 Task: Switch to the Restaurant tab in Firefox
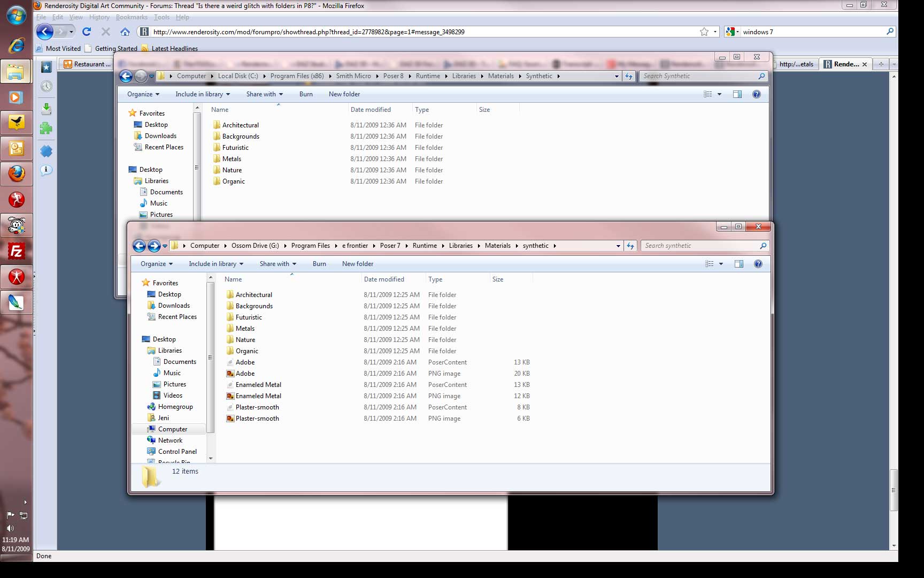(x=87, y=64)
